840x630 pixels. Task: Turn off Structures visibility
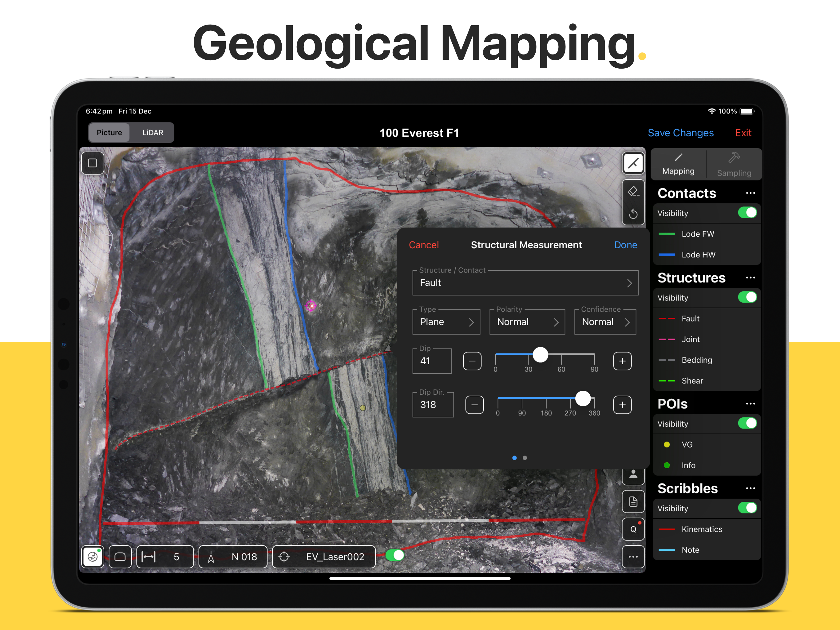(x=747, y=297)
